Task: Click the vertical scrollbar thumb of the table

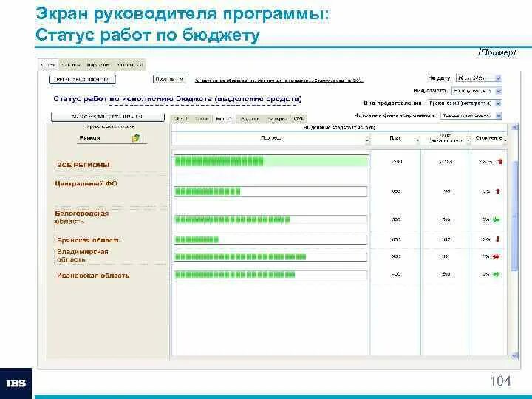Action: point(515,216)
